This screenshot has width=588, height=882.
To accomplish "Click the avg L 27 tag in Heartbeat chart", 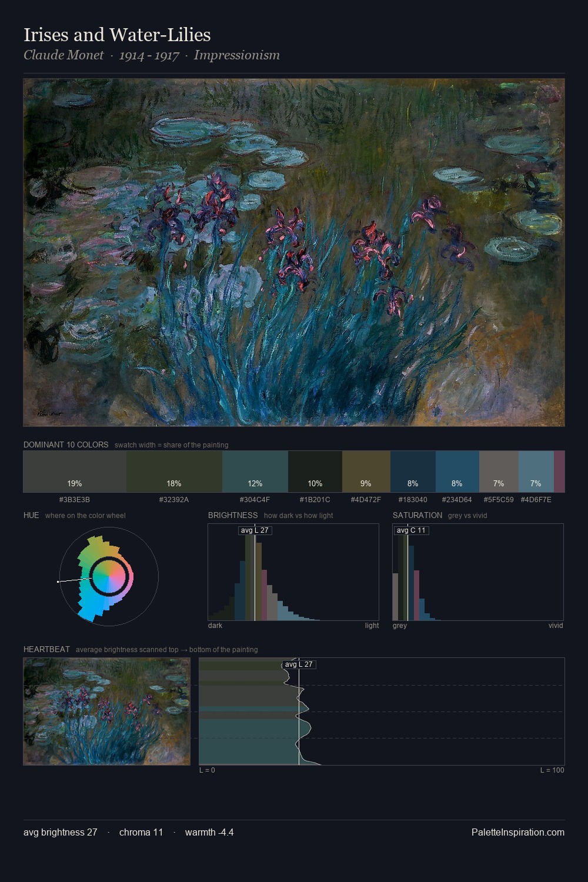I will [299, 664].
